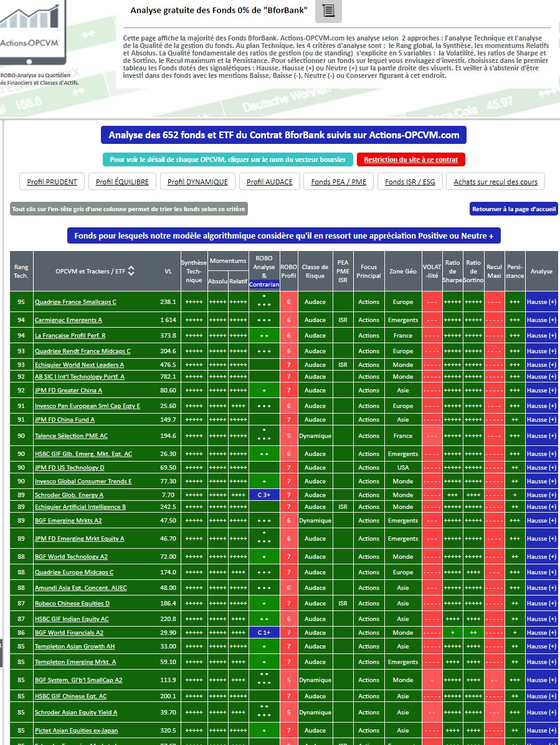
Task: Sort by Zone Géo header
Action: click(403, 272)
